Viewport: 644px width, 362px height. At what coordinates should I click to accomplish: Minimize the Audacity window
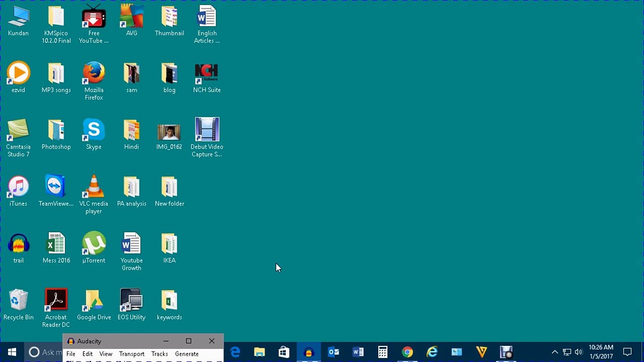[x=166, y=341]
